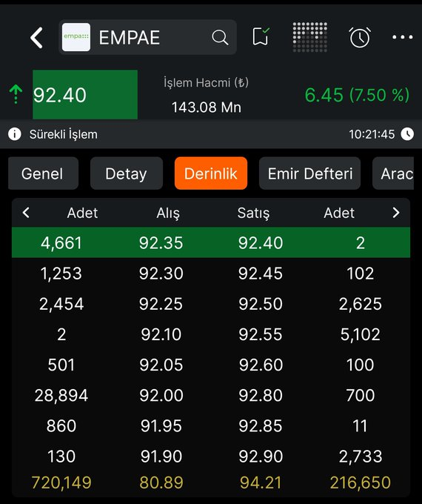
Task: Select the Alış column header
Action: click(x=168, y=213)
